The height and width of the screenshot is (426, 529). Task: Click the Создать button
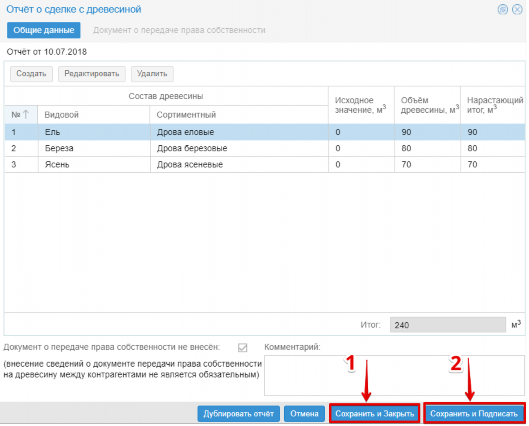[x=31, y=74]
